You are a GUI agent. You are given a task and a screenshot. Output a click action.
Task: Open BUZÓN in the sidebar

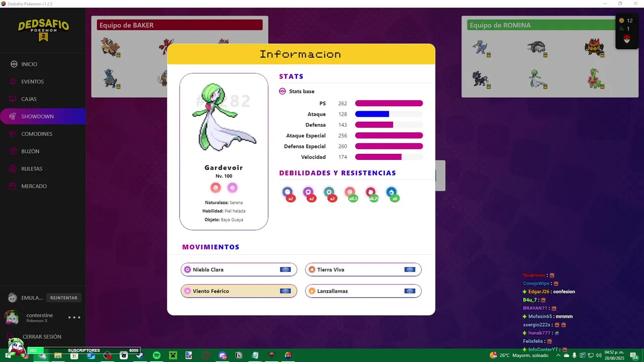pos(43,151)
